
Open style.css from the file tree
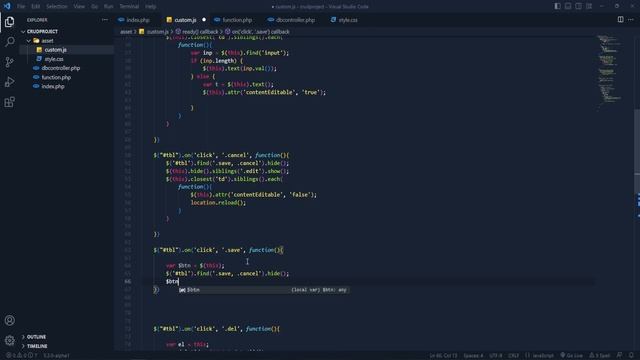[x=54, y=59]
